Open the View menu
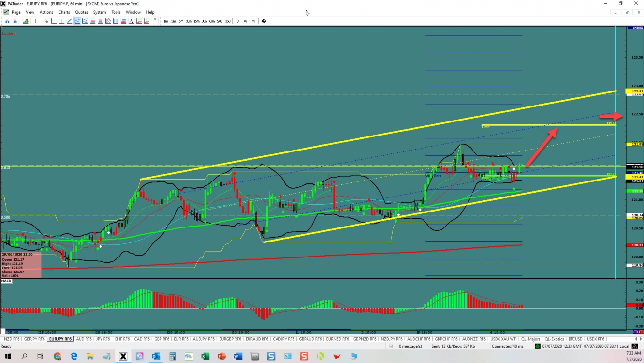Screen dimensions: 644x363 point(30,12)
